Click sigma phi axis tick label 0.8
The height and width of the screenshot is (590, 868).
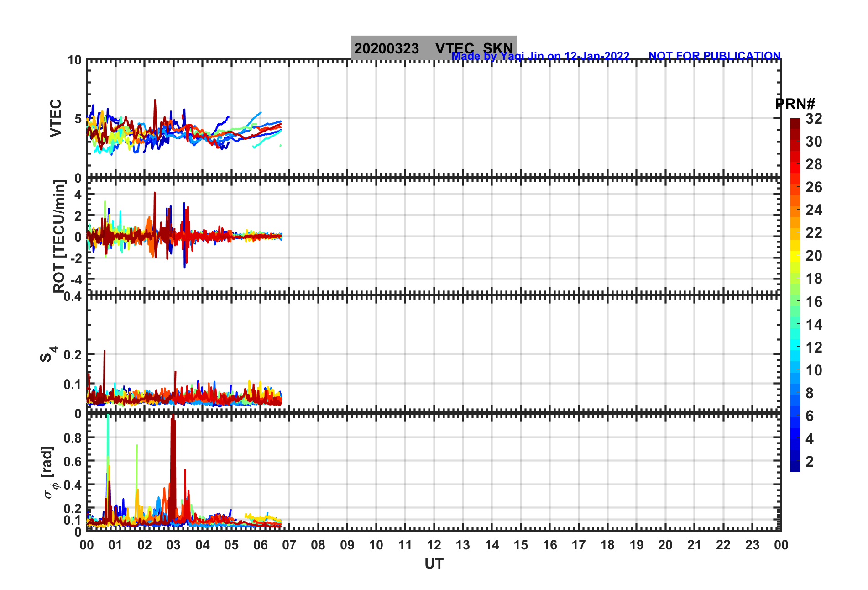pos(73,437)
